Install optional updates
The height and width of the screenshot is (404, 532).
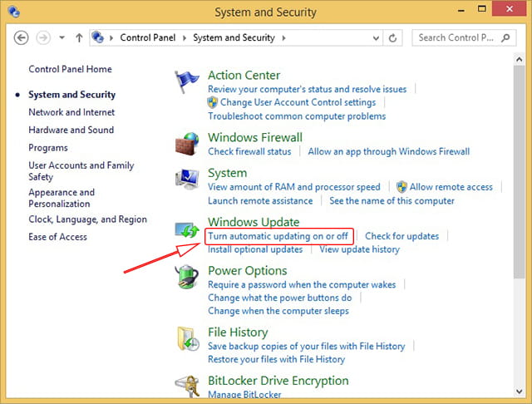coord(255,249)
